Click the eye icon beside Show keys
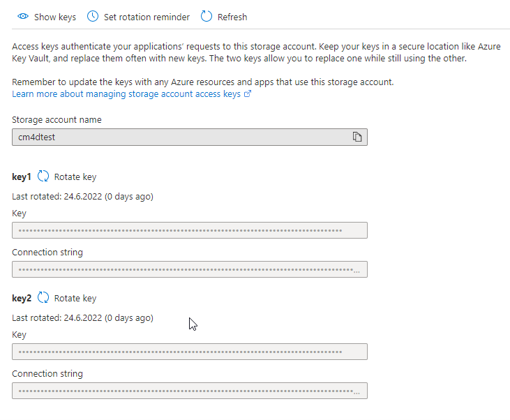This screenshot has height=420, width=510. pyautogui.click(x=23, y=17)
